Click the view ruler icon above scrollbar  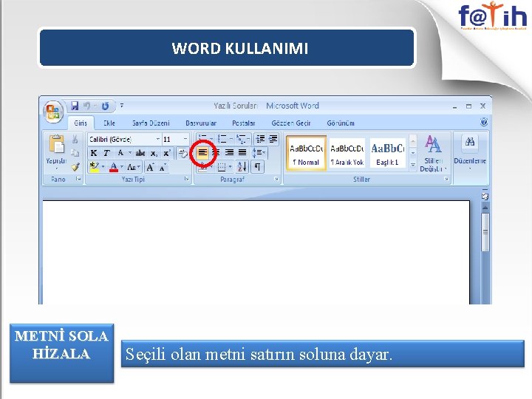click(485, 196)
